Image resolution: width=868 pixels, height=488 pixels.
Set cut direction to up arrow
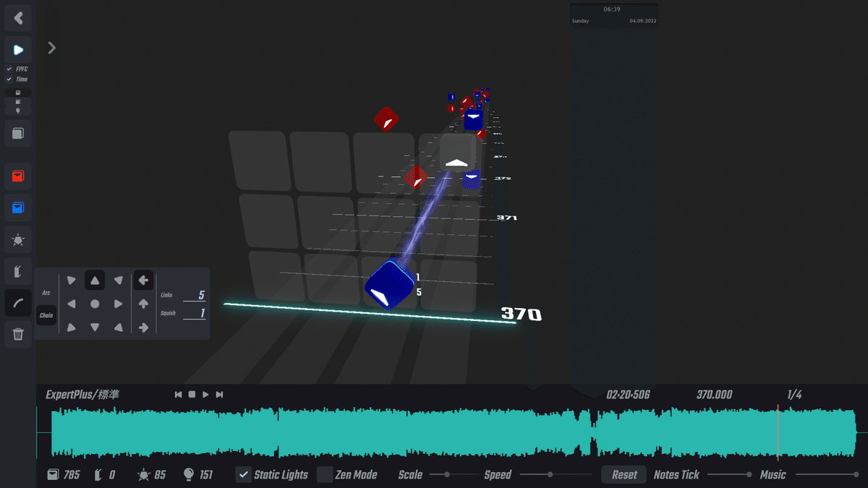pyautogui.click(x=95, y=281)
